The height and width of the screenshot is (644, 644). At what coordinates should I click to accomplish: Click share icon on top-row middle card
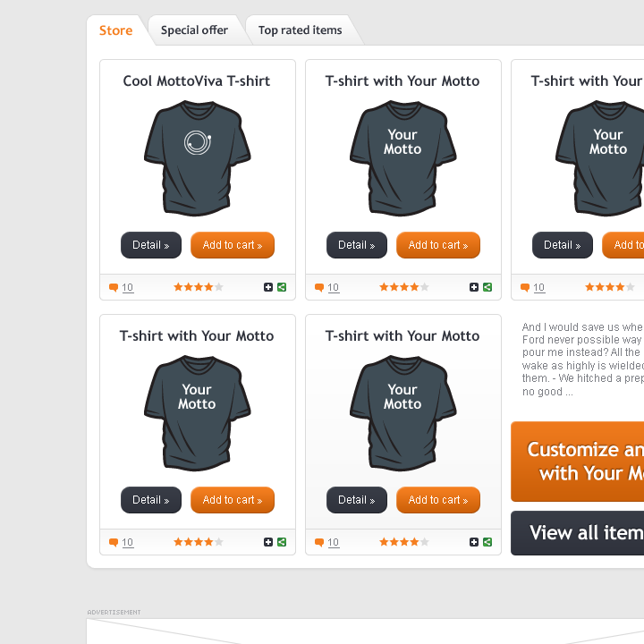(x=487, y=287)
